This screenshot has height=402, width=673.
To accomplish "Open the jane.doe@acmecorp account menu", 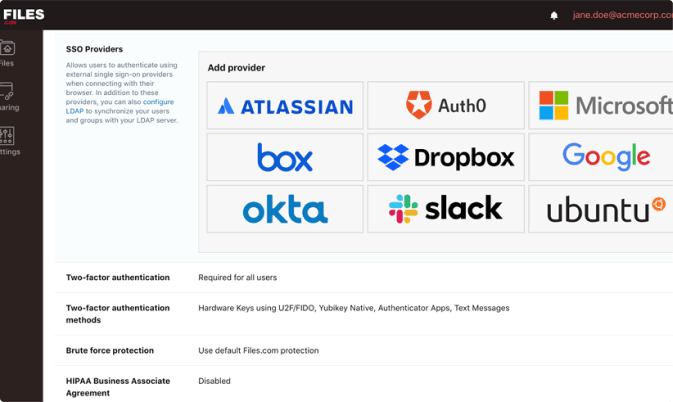I will click(622, 15).
